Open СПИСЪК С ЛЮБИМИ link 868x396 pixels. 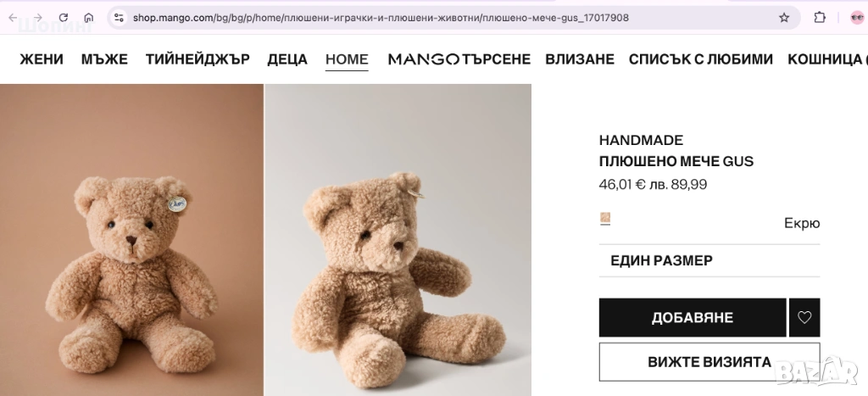point(701,59)
